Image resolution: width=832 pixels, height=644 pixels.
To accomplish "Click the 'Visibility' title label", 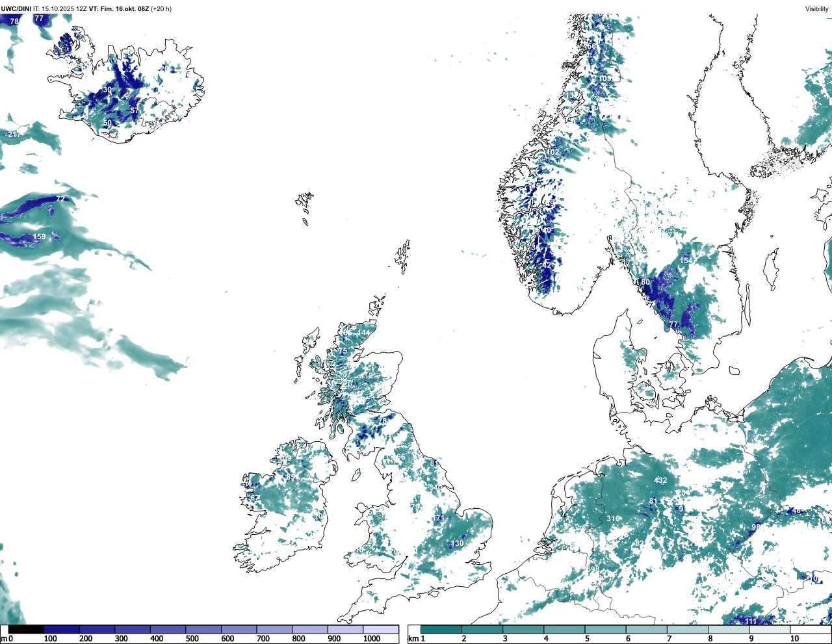I will (816, 9).
